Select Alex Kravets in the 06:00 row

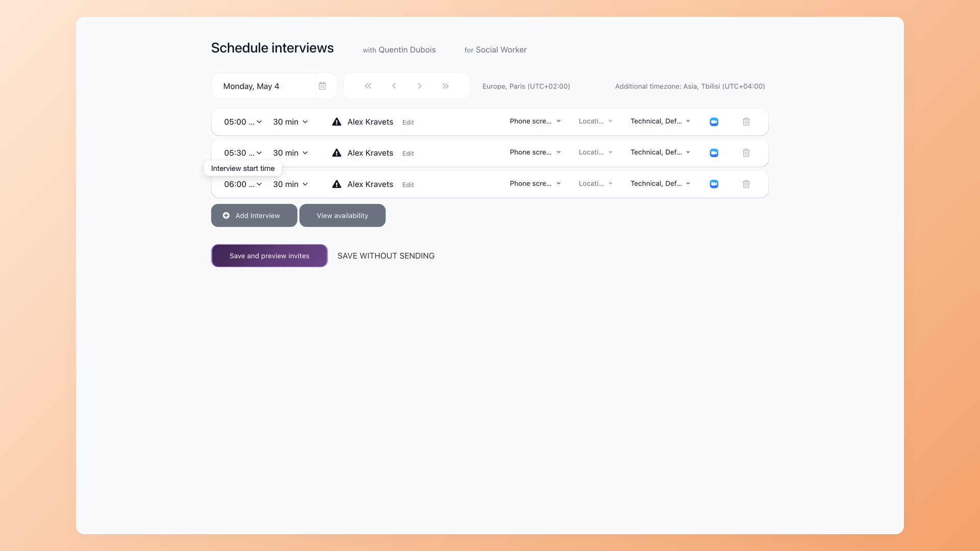point(371,184)
